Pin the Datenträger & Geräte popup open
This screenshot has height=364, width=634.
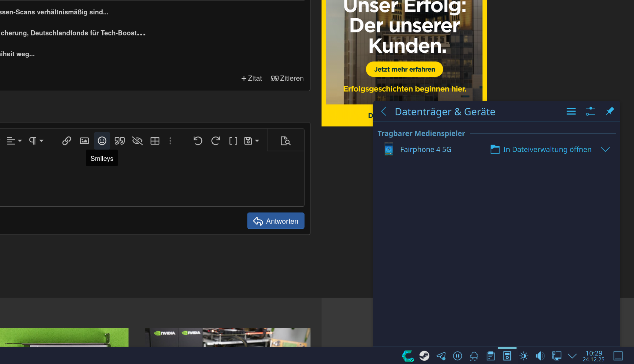tap(610, 111)
